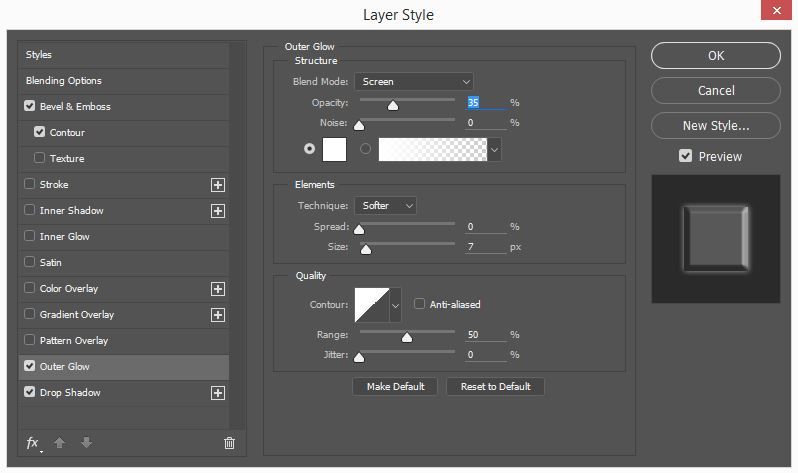Add another Color Overlay with plus icon
This screenshot has height=473, width=798.
pyautogui.click(x=218, y=289)
